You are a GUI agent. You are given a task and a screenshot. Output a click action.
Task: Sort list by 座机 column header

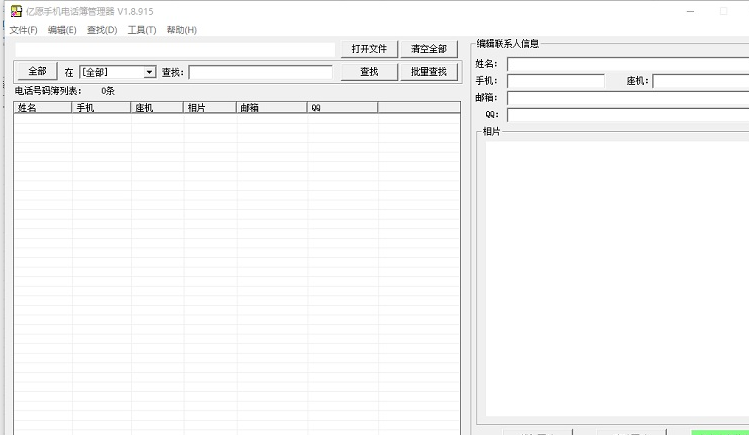pyautogui.click(x=157, y=108)
